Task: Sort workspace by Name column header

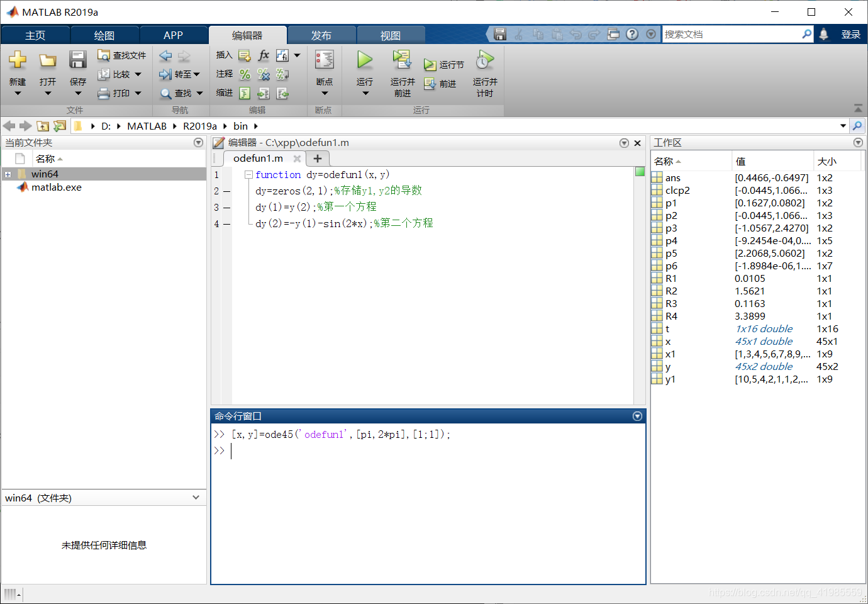Action: [x=691, y=161]
